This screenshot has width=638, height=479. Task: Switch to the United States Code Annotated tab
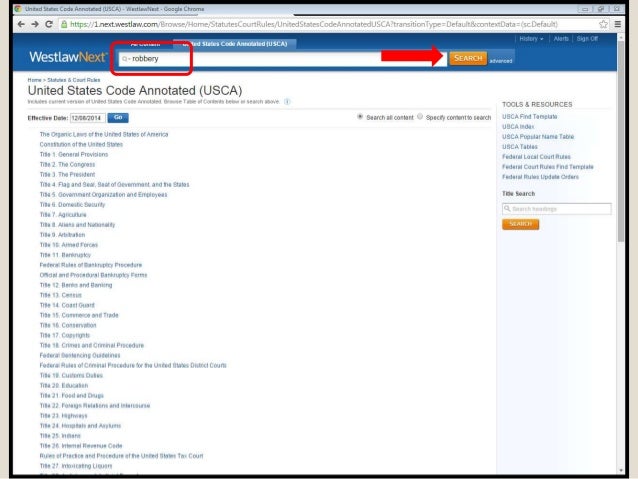[x=234, y=44]
